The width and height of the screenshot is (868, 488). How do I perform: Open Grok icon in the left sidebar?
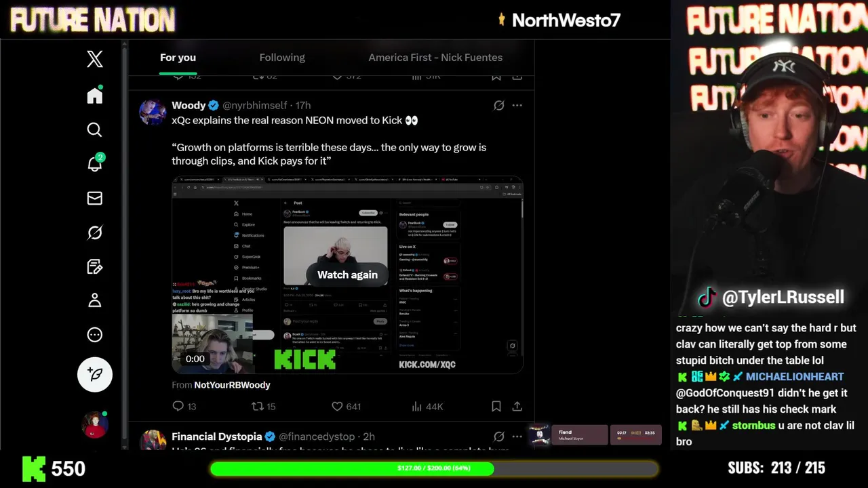tap(95, 232)
